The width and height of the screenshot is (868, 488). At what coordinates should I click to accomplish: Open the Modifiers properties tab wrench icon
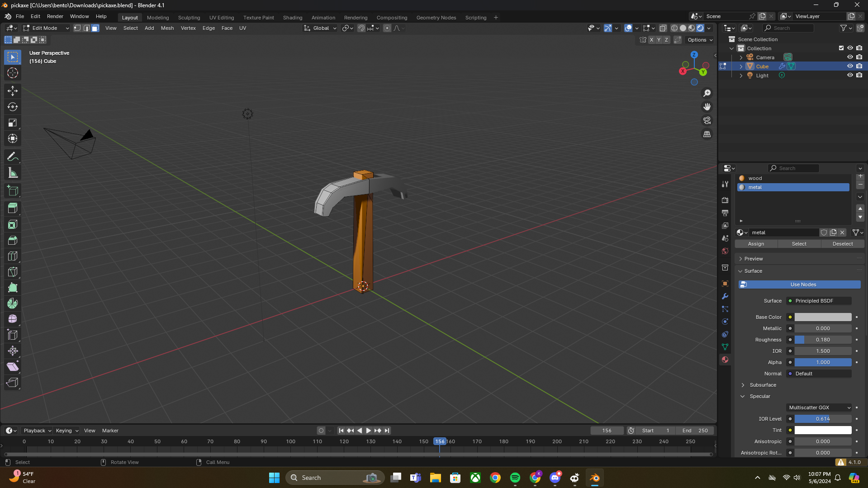[725, 296]
